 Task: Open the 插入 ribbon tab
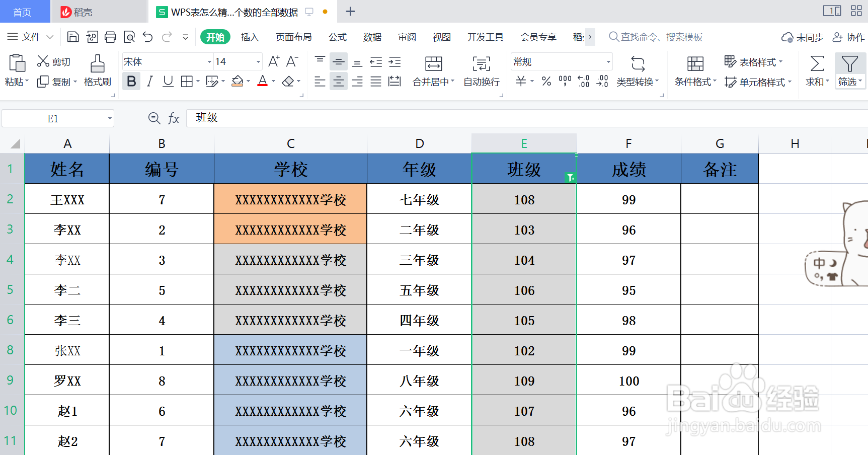click(250, 37)
